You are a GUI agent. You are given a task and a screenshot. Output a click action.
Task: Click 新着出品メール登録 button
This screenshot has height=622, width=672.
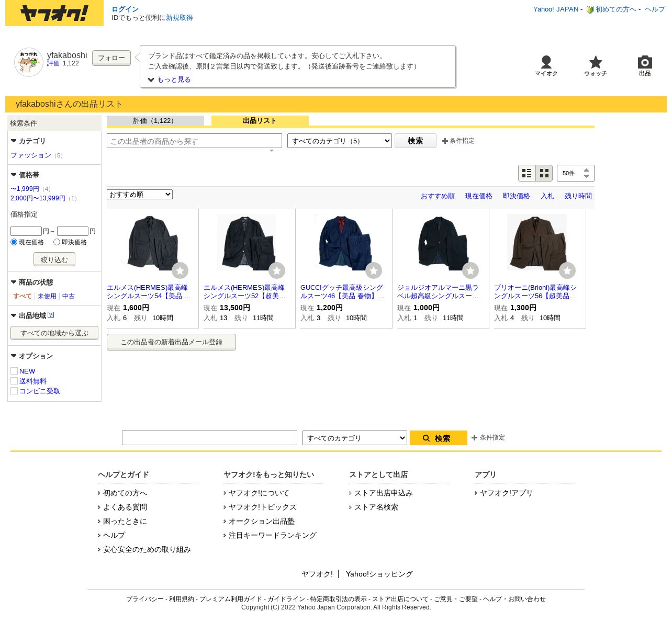click(172, 342)
